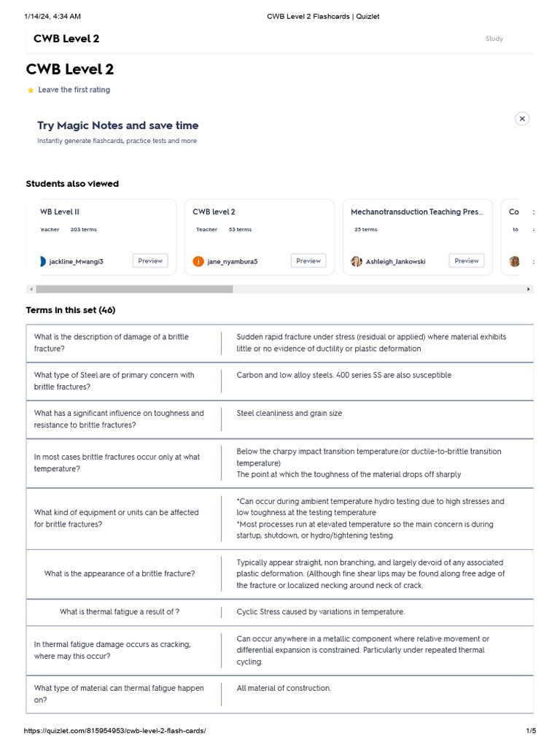Screen dimensions: 560x747
Task: Click the scrollbar left arrow
Action: (31, 289)
